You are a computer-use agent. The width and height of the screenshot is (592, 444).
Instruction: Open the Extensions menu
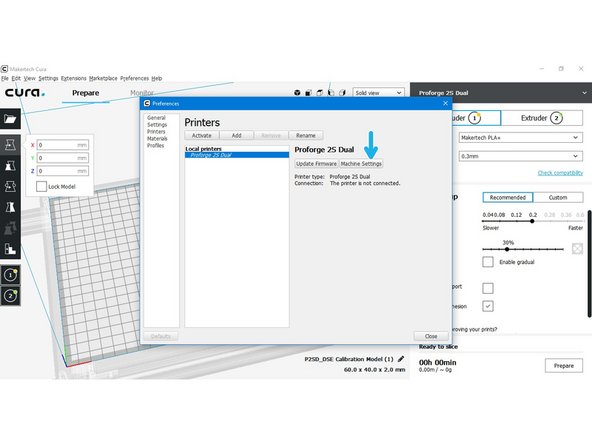click(74, 78)
